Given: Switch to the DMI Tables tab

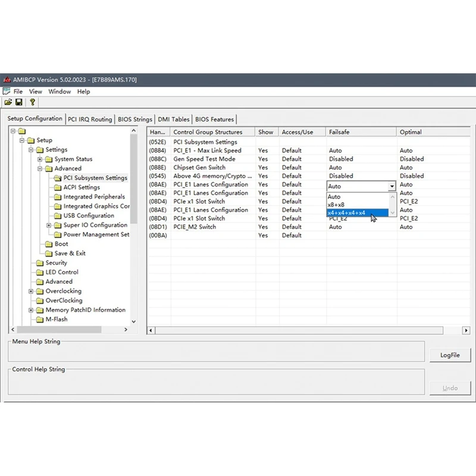Looking at the screenshot, I should coord(174,120).
